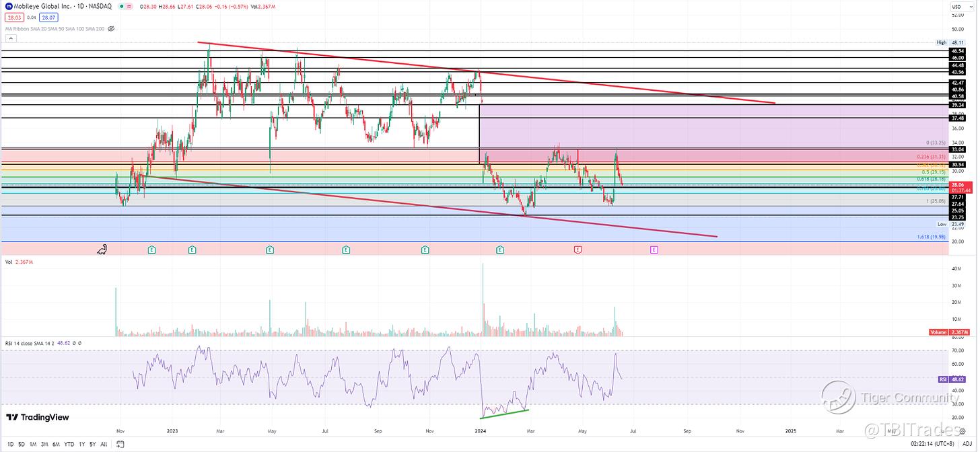Click the 37.48 horizontal line price label
This screenshot has height=452, width=980.
click(x=958, y=118)
